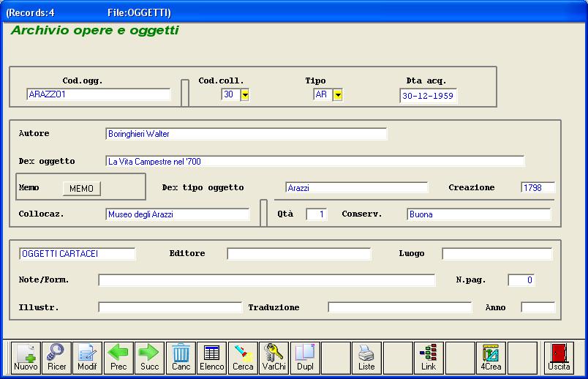This screenshot has height=379, width=588.
Task: Click the Collocaz. field Museo degli Arazzi
Action: coord(178,214)
